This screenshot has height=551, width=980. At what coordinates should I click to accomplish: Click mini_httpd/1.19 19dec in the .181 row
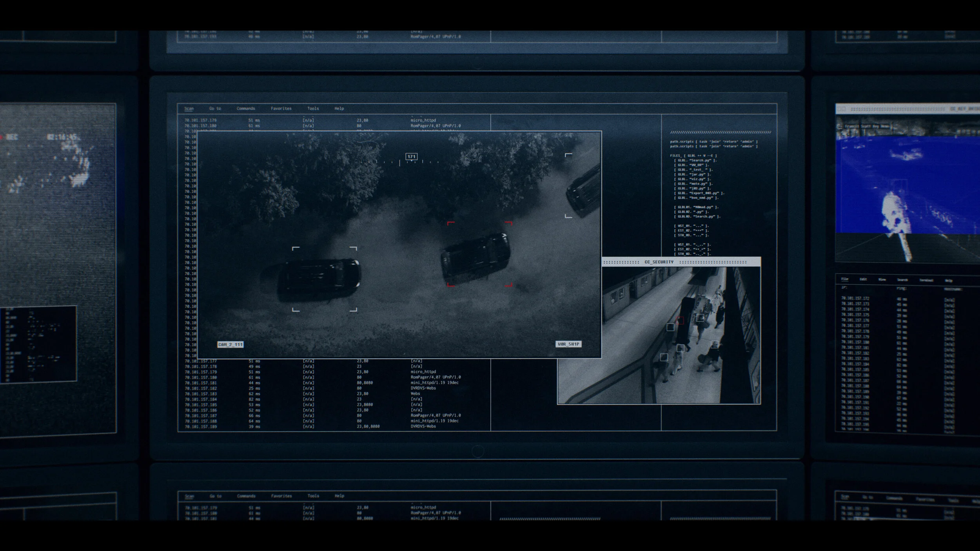[x=434, y=383]
